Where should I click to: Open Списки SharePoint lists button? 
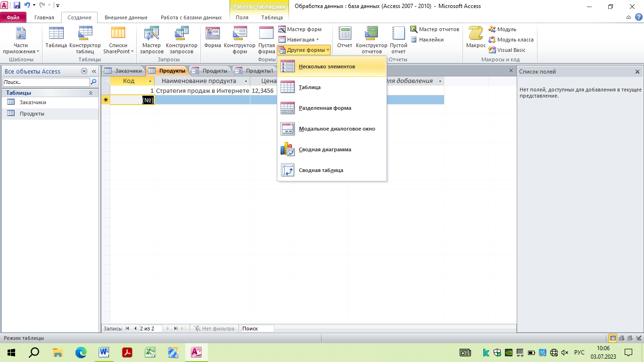(118, 40)
